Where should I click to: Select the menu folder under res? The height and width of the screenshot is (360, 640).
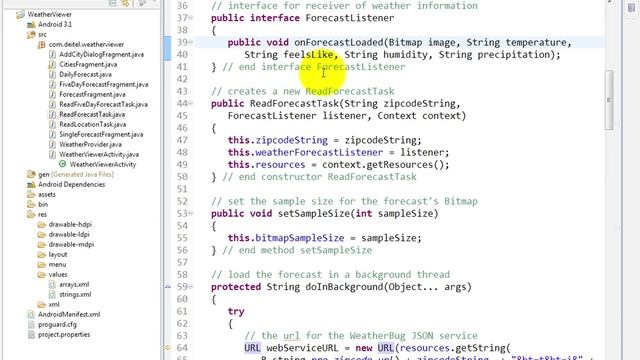pos(57,264)
